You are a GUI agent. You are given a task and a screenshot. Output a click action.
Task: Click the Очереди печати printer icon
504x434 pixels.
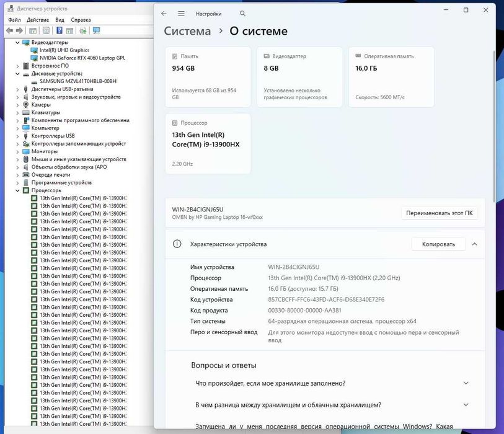pos(26,175)
